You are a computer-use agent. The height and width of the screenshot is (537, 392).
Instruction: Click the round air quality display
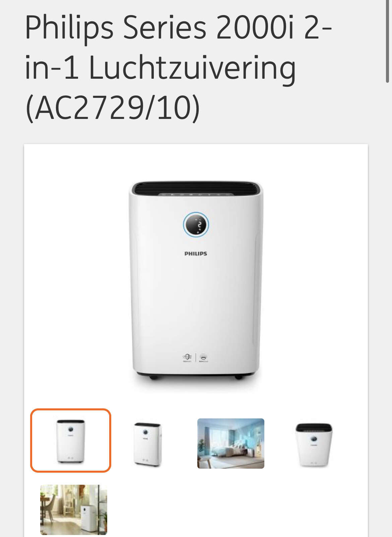(196, 224)
